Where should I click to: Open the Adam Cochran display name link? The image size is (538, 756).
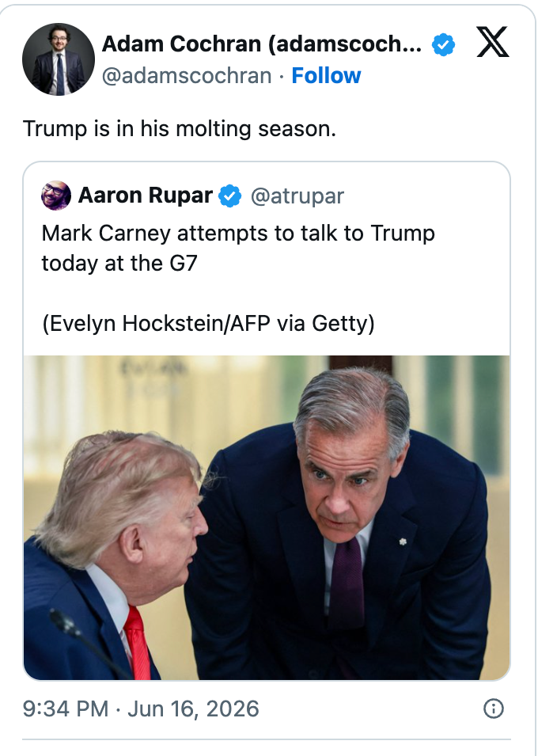[x=262, y=44]
